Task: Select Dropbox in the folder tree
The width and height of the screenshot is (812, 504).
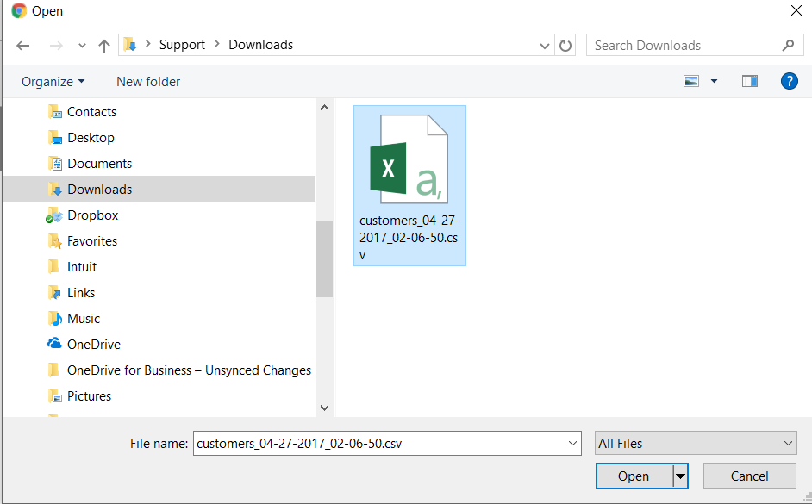Action: tap(93, 215)
